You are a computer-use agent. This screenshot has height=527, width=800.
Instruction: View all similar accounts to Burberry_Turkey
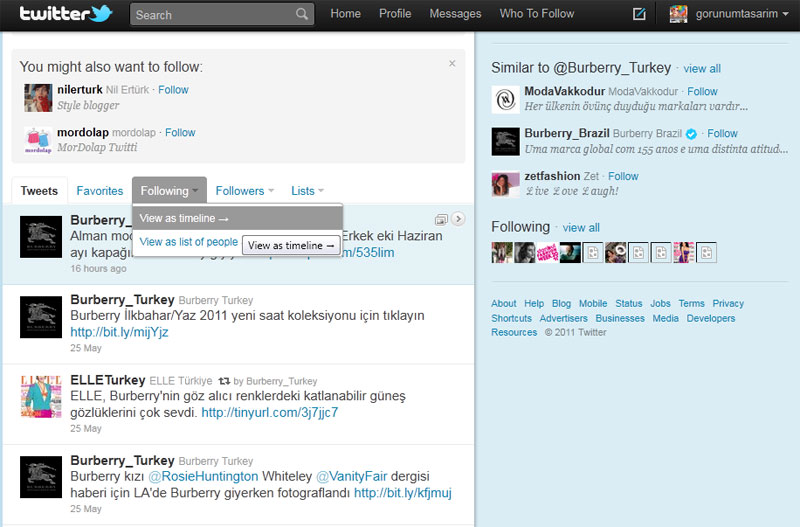tap(702, 68)
